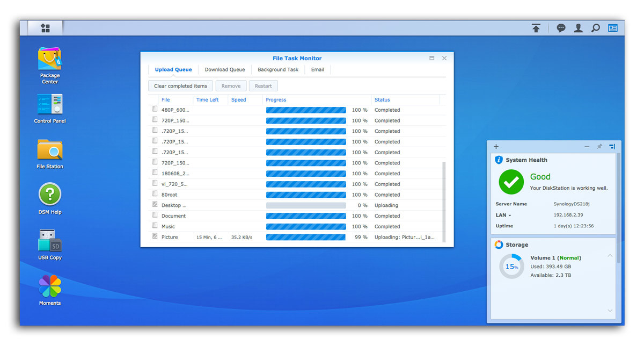
Task: Click the uptime value 1 day(s) 12:23:56
Action: pyautogui.click(x=574, y=226)
